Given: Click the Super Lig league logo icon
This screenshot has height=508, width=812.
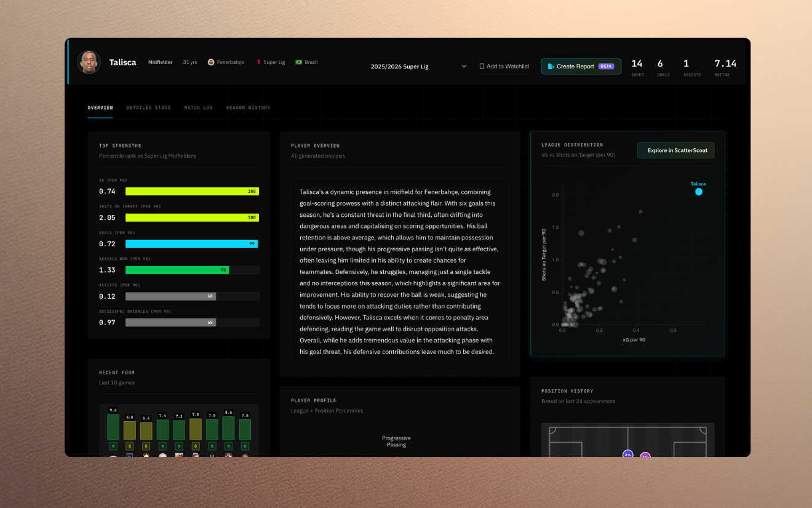Looking at the screenshot, I should (259, 62).
